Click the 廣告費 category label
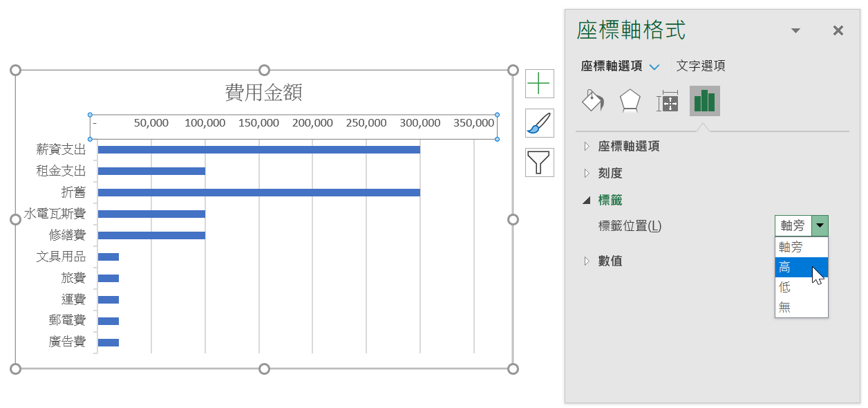Viewport: 868px width, 408px height. [67, 342]
